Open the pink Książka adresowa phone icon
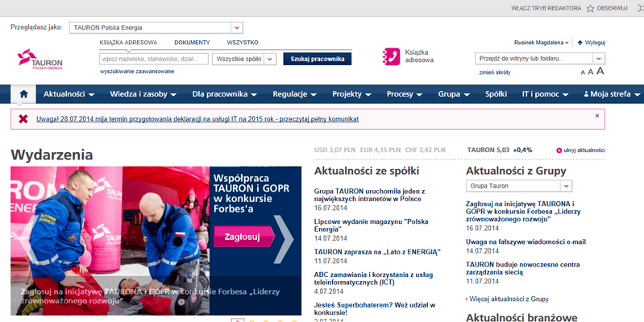 pyautogui.click(x=391, y=56)
